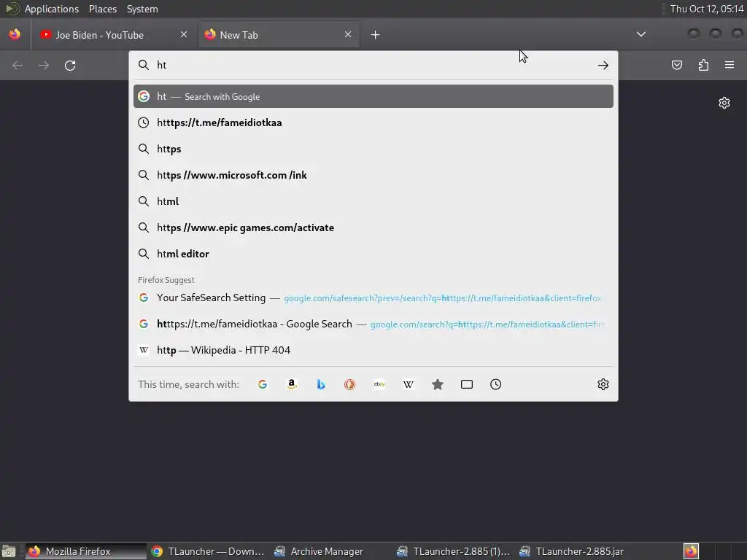Reload the current page

tap(70, 65)
